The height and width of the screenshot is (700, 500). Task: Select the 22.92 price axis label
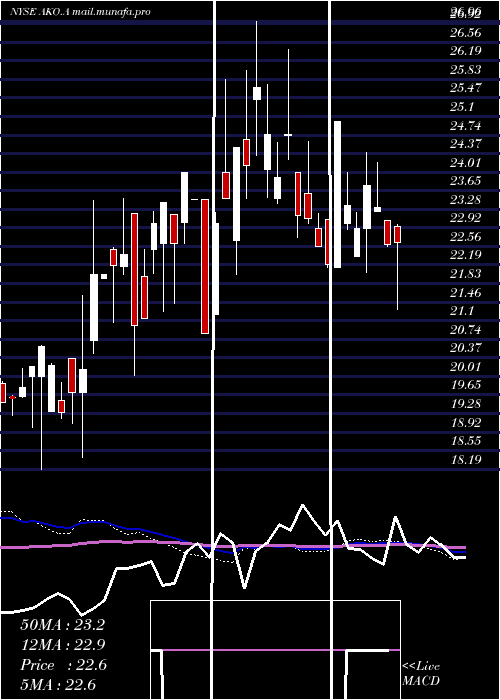pyautogui.click(x=466, y=218)
